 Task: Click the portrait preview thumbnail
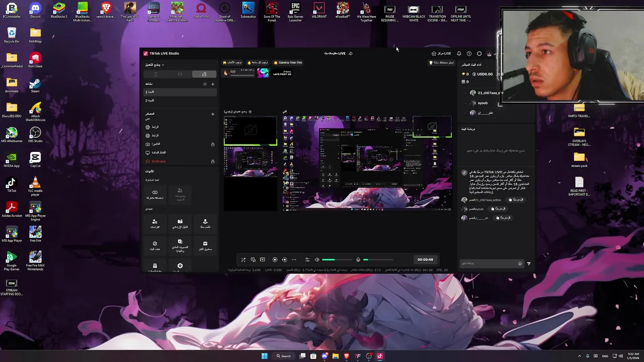coord(251,163)
